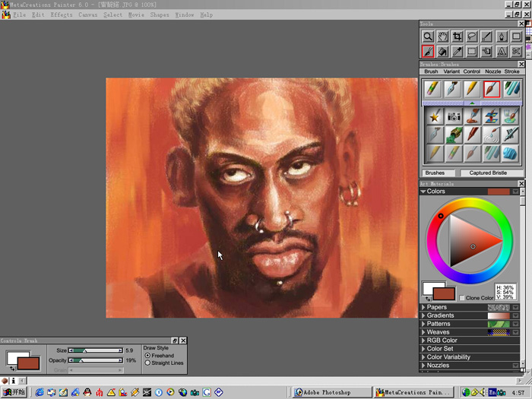Expand the Gradients section
Image resolution: width=532 pixels, height=399 pixels.
pyautogui.click(x=423, y=315)
